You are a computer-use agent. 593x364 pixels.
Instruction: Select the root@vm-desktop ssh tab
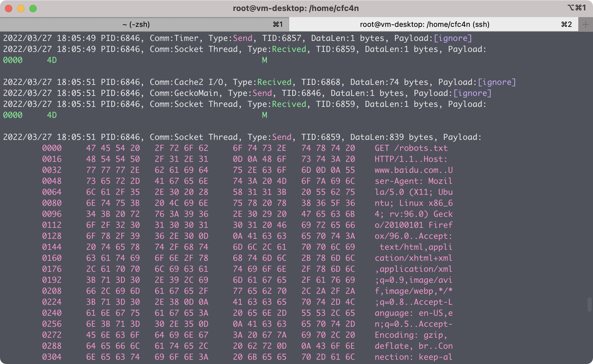point(424,24)
